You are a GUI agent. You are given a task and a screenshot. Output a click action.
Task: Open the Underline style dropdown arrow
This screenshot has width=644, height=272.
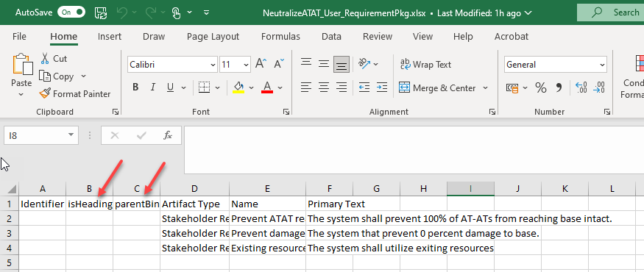(183, 87)
